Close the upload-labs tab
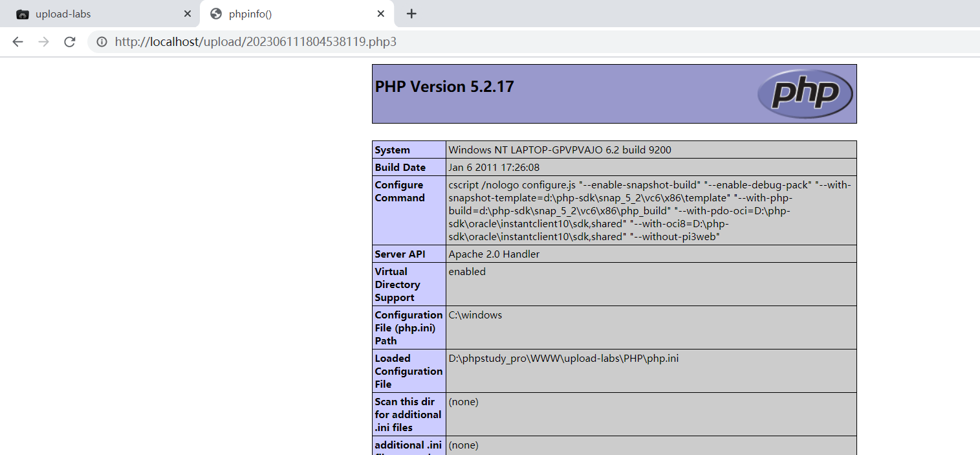The image size is (980, 455). click(188, 14)
